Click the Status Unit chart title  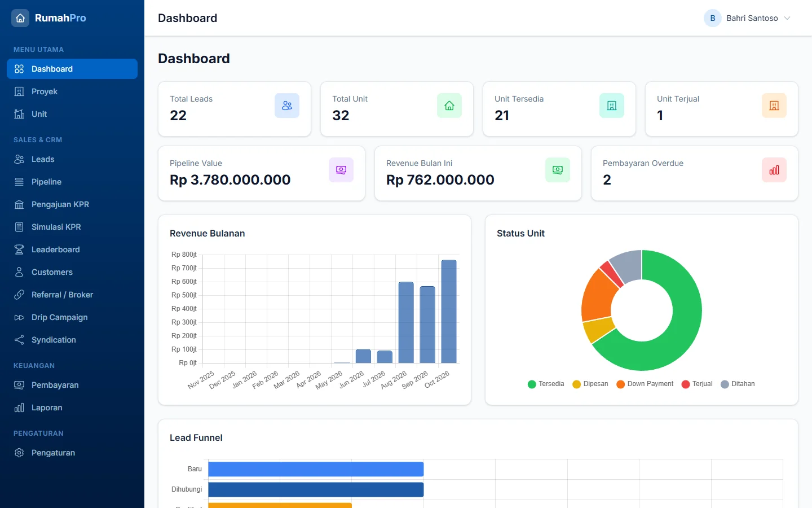[x=520, y=233]
